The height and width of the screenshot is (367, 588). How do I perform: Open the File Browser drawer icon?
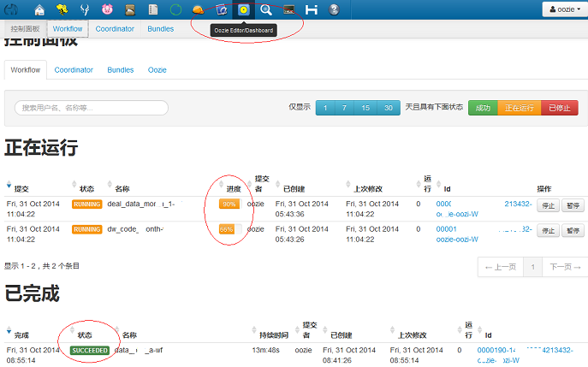click(x=130, y=9)
